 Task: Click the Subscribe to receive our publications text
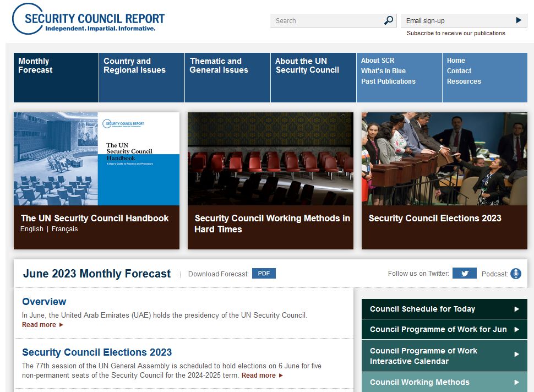coord(456,33)
